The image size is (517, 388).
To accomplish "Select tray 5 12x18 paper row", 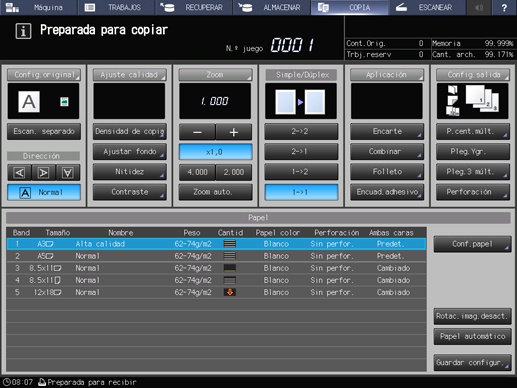I will pyautogui.click(x=216, y=292).
